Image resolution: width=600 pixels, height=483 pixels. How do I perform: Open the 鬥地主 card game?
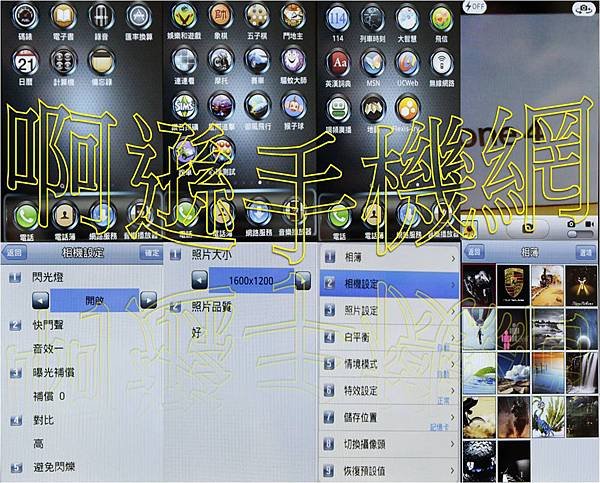click(x=293, y=16)
